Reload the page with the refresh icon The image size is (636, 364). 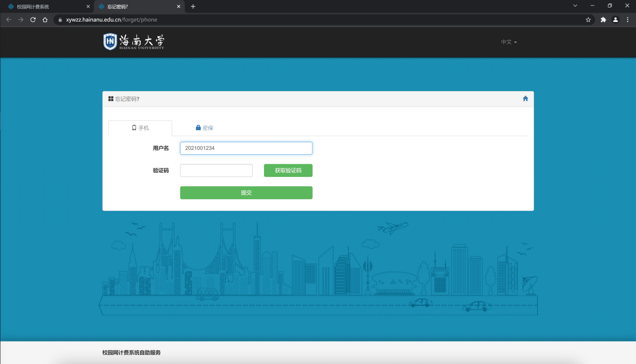pyautogui.click(x=33, y=20)
